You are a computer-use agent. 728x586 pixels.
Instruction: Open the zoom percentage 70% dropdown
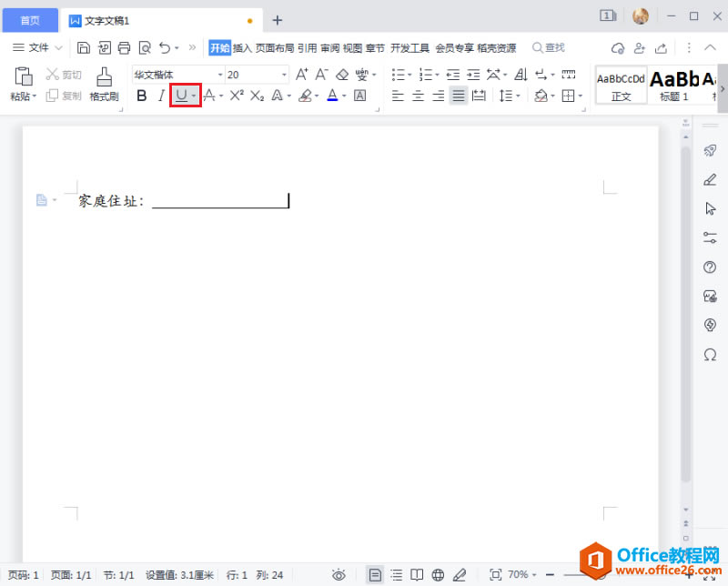pos(522,575)
